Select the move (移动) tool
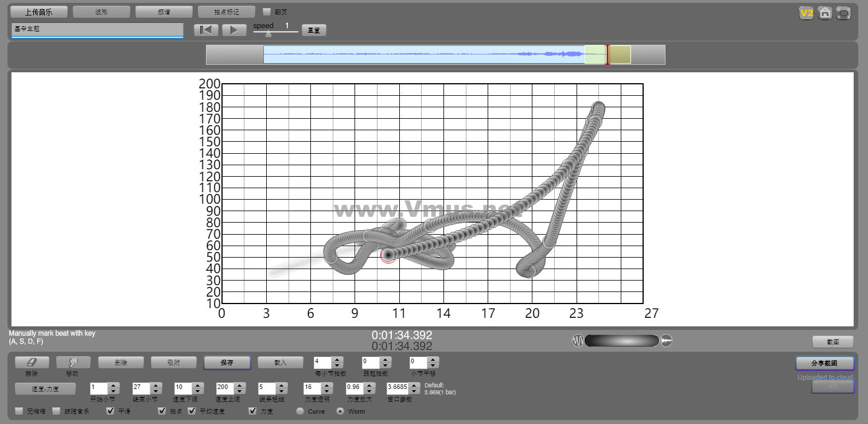 (x=73, y=363)
